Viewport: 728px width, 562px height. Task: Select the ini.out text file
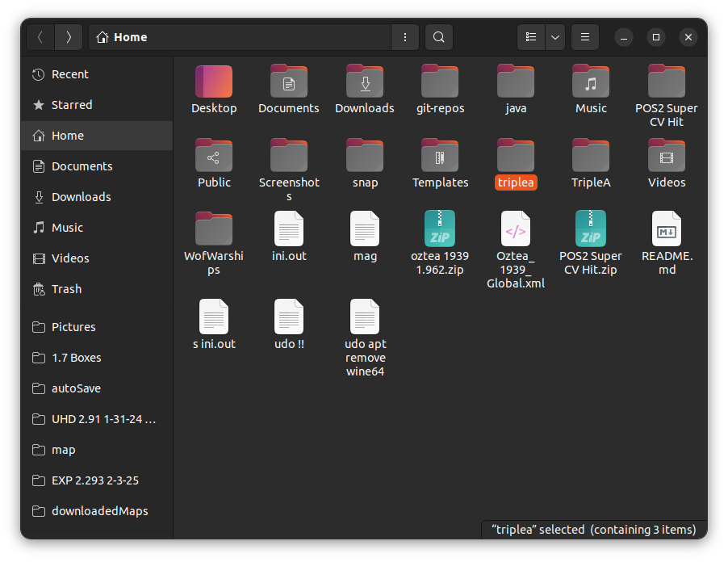289,229
